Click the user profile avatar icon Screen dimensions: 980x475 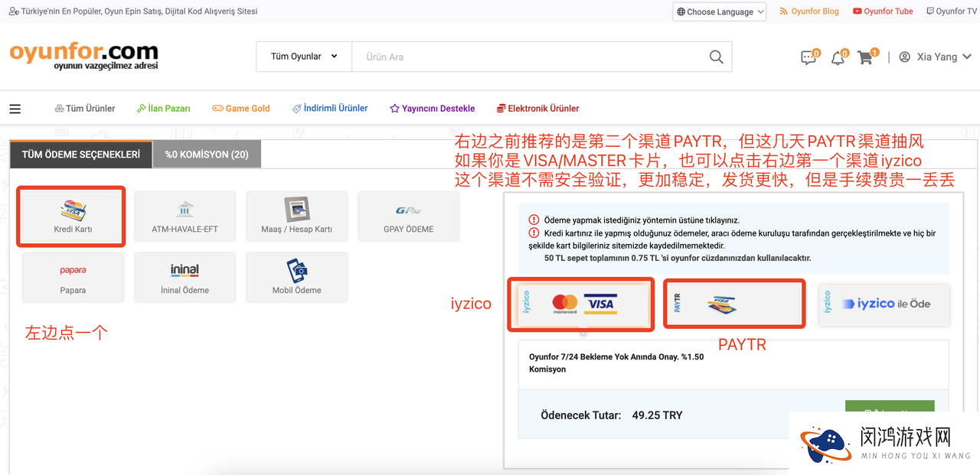point(904,57)
